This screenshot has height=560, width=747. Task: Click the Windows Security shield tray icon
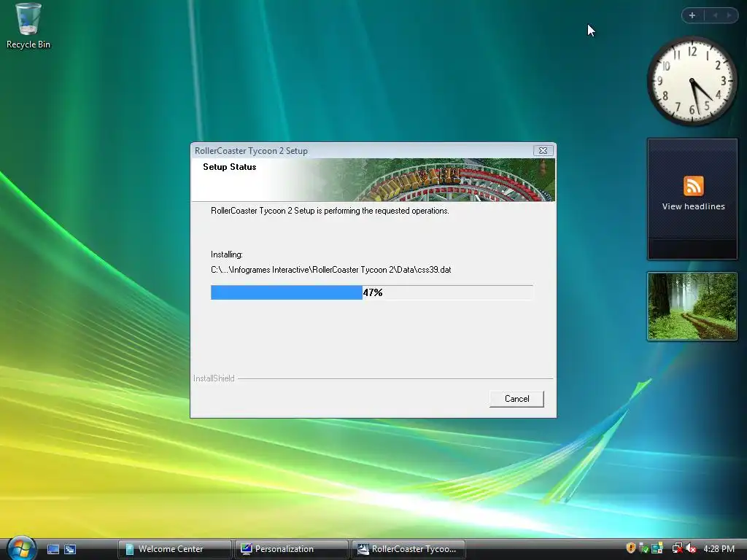[x=631, y=548]
